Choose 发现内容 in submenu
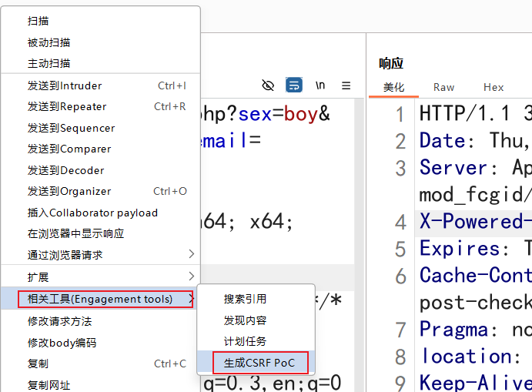Viewport: 532px width, 392px height. [x=256, y=320]
